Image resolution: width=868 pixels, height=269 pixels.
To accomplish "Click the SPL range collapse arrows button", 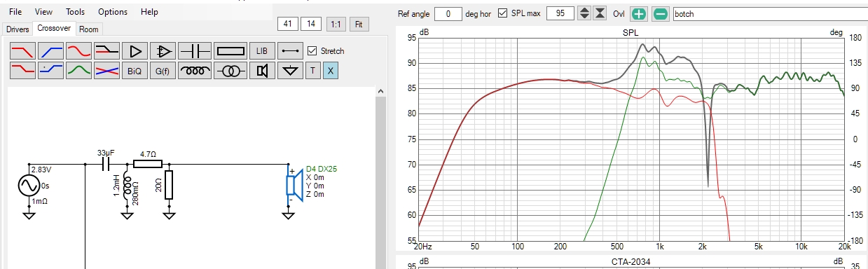I will point(600,14).
